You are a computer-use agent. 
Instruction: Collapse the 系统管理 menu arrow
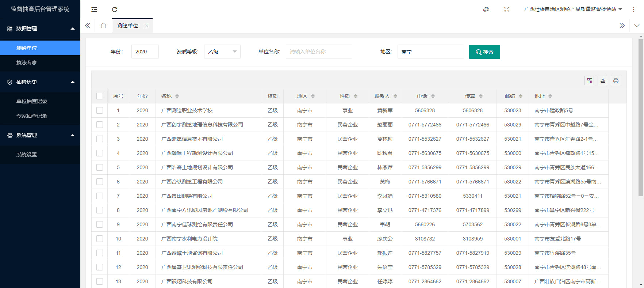pyautogui.click(x=73, y=135)
